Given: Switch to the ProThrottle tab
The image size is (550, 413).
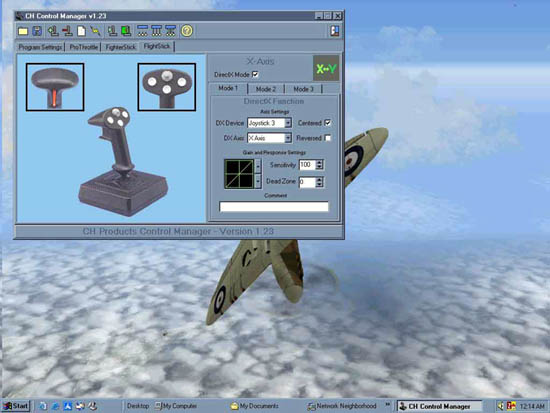Looking at the screenshot, I should [83, 47].
